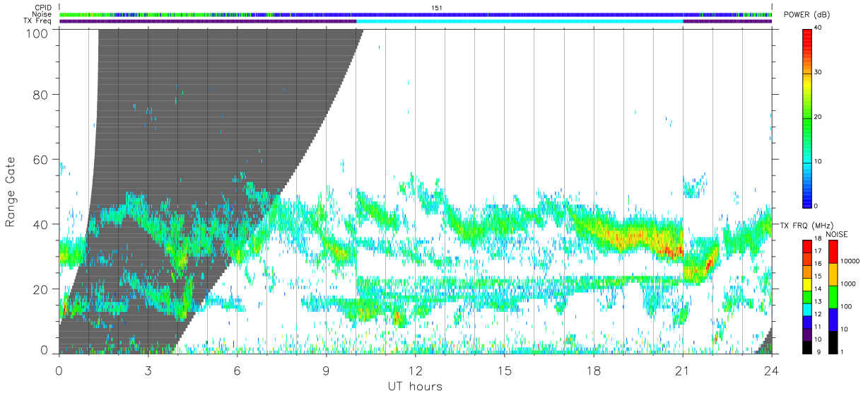
Task: Click the Noise strip label
Action: point(42,14)
